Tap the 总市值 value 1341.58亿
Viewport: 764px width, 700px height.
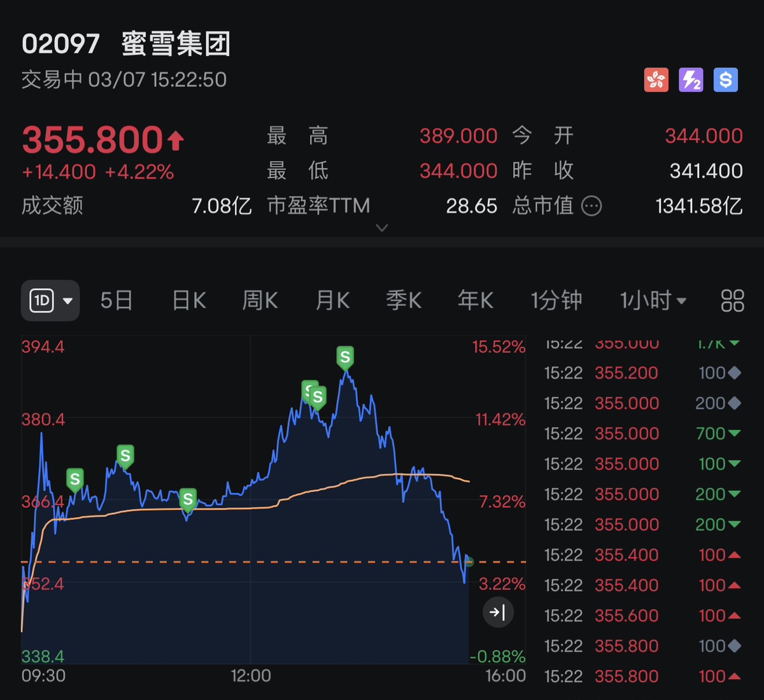pyautogui.click(x=699, y=206)
